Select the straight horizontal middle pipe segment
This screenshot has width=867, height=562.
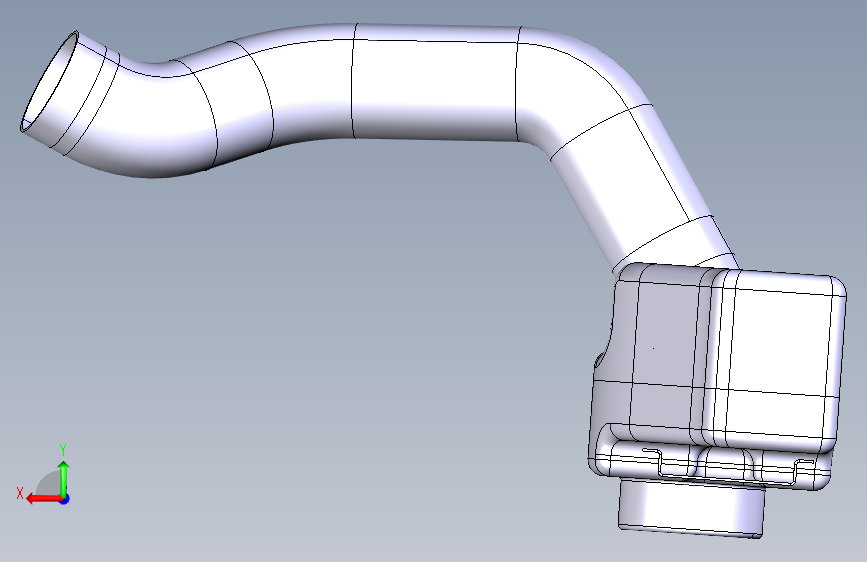[435, 82]
